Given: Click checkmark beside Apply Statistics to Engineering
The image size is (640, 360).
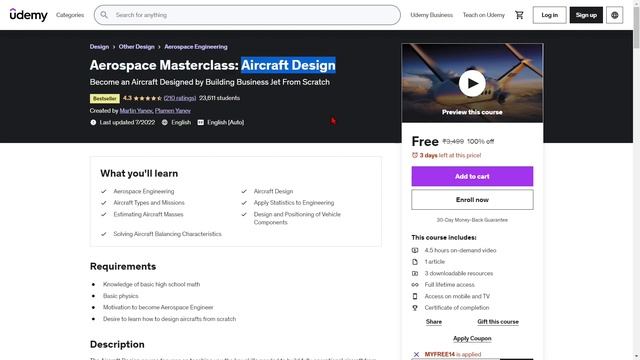Looking at the screenshot, I should coord(244,202).
